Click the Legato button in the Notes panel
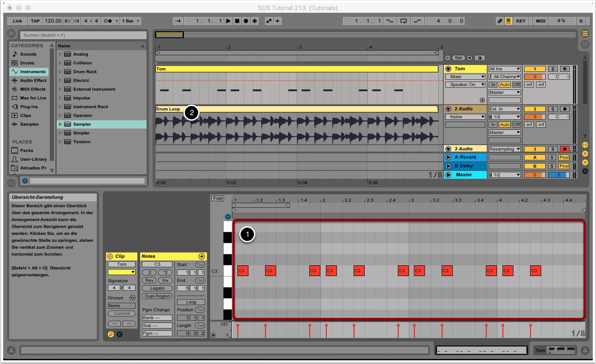 [x=157, y=288]
